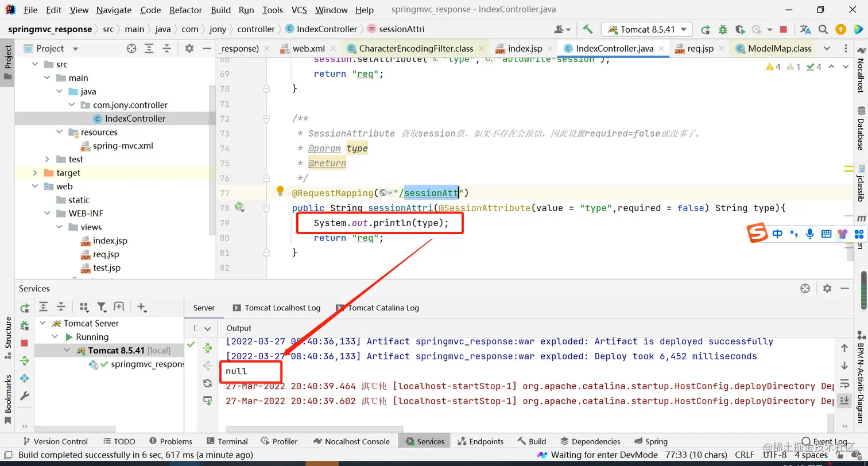Toggle Sogou punctuation mode

pos(794,234)
